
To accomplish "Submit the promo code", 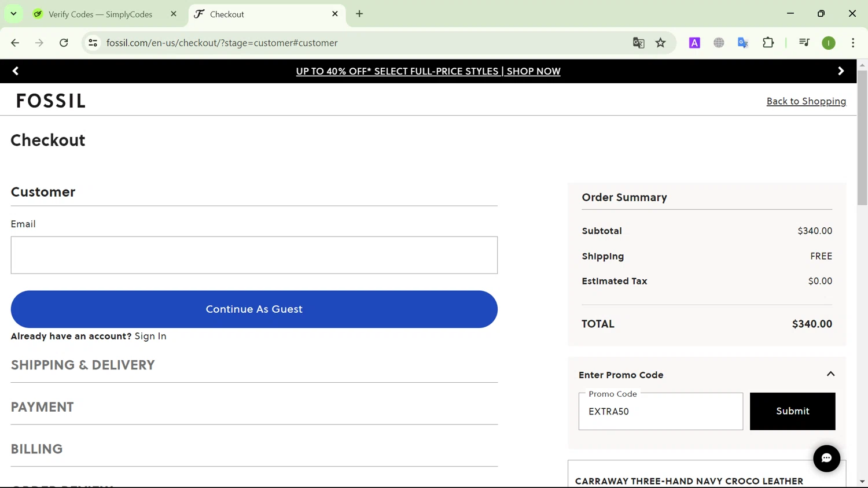I will (792, 411).
